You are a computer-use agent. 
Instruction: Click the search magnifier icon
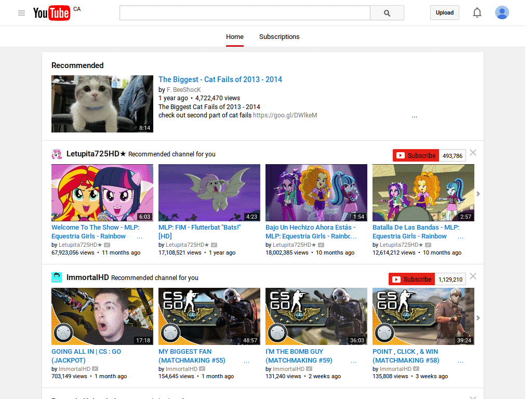(387, 12)
